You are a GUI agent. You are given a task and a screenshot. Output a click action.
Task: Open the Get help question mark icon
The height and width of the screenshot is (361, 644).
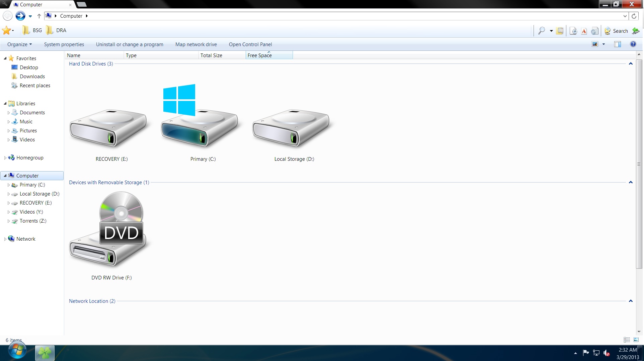pos(633,44)
